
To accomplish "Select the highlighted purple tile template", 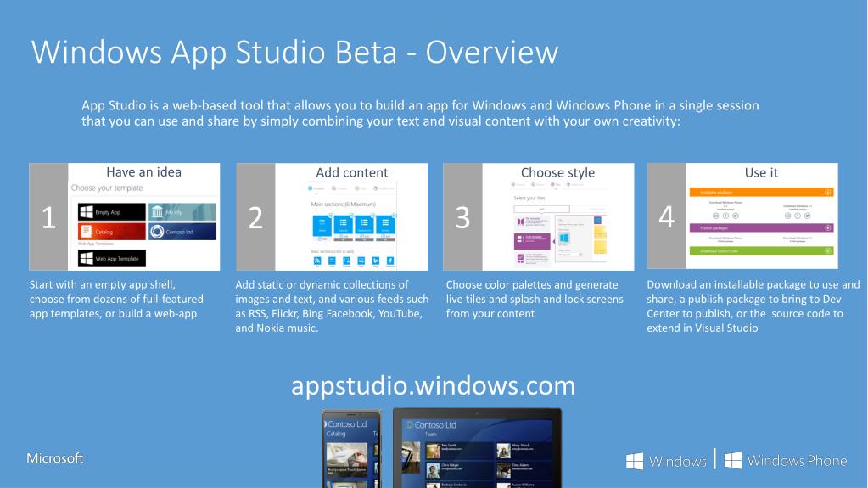I will (x=532, y=242).
